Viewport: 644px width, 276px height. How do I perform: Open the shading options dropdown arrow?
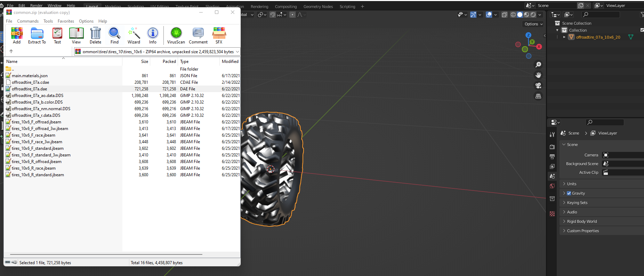pyautogui.click(x=540, y=15)
